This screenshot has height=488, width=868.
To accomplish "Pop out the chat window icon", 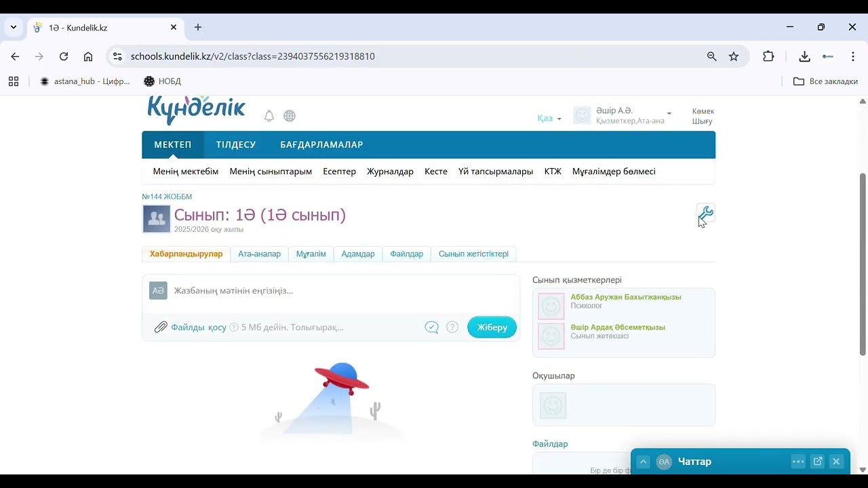I will pyautogui.click(x=818, y=462).
